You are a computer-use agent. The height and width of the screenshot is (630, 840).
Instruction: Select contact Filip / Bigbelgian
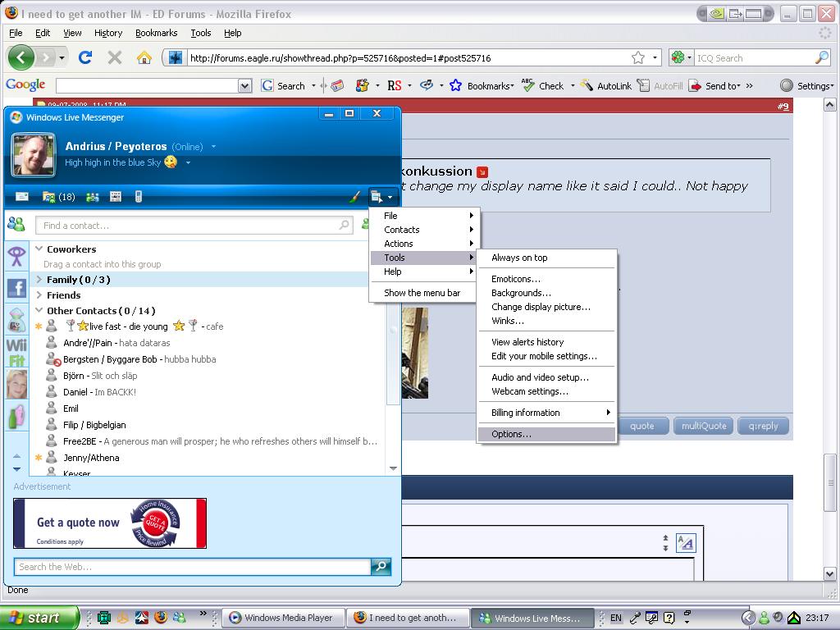click(x=94, y=425)
